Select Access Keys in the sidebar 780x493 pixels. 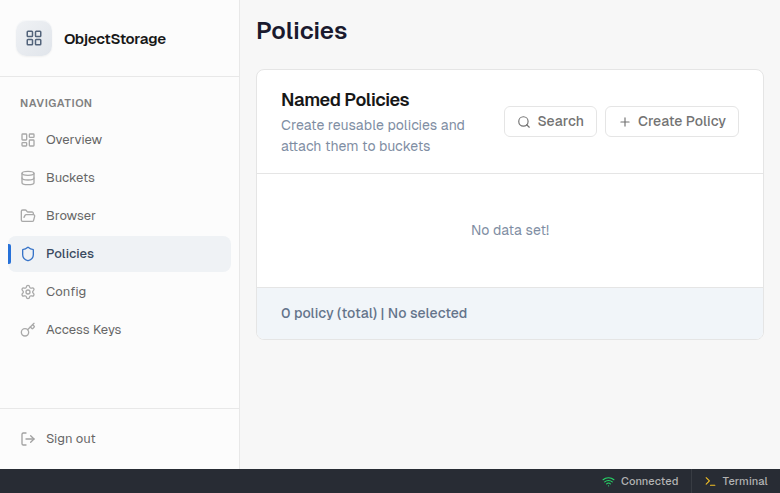coord(83,330)
